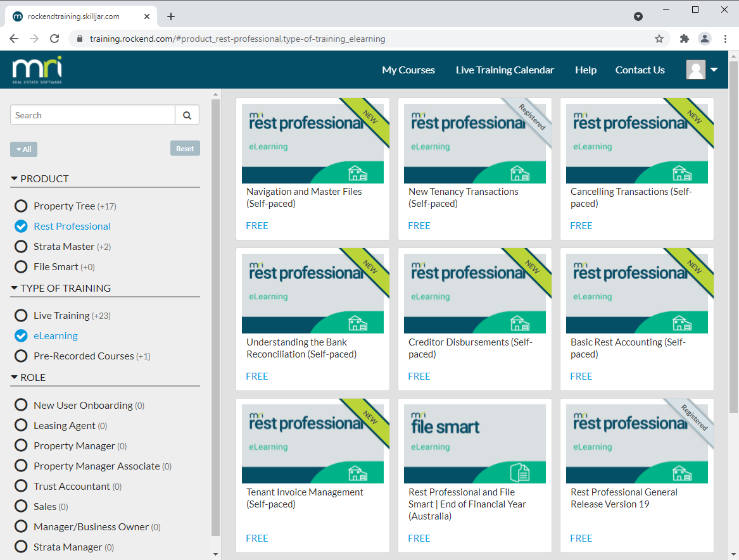Open the browser extensions puzzle icon

coord(685,39)
